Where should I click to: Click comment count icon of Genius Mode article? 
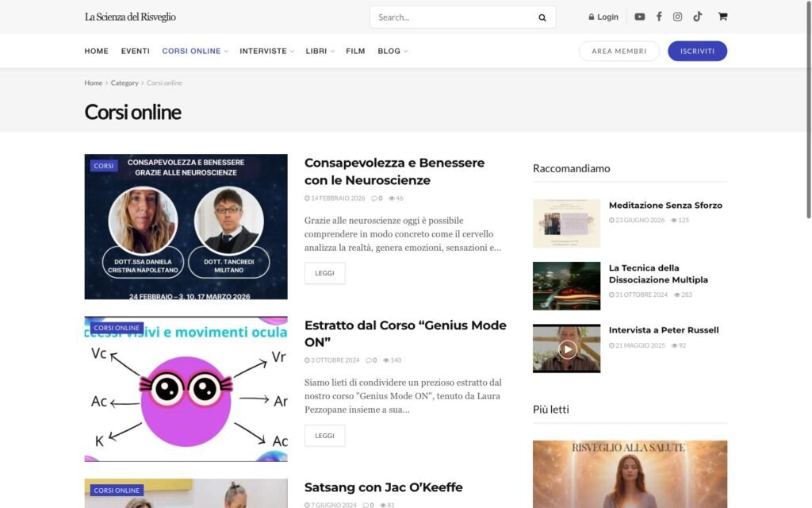369,360
